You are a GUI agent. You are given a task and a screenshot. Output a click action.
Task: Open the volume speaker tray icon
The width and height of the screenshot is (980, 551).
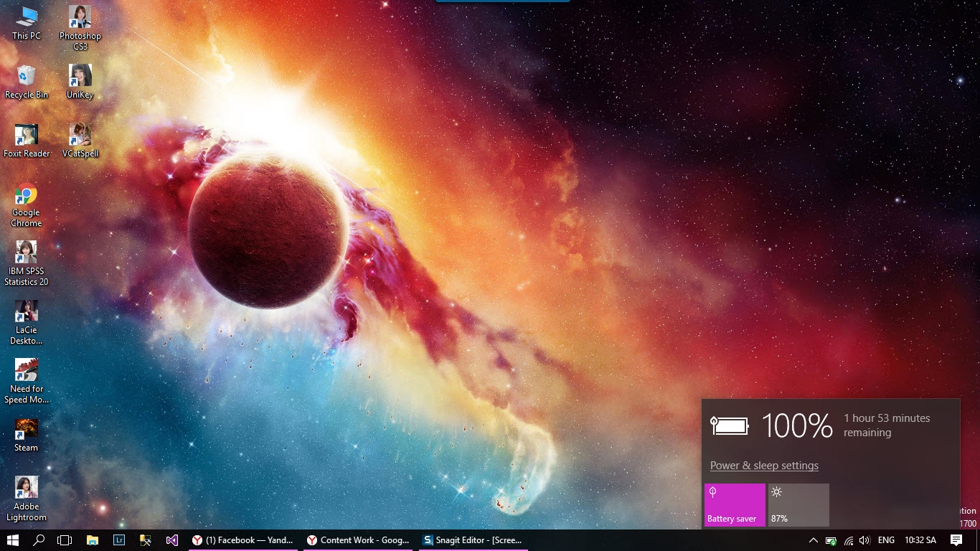(x=864, y=540)
